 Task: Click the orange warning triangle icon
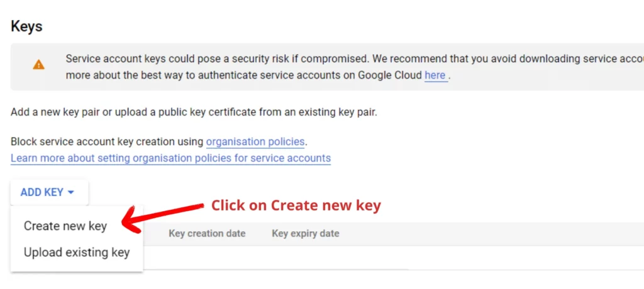tap(39, 64)
